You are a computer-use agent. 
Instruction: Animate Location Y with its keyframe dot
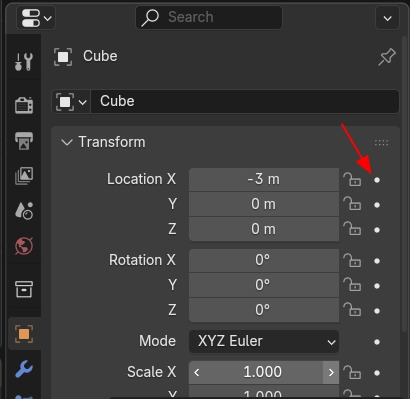377,205
